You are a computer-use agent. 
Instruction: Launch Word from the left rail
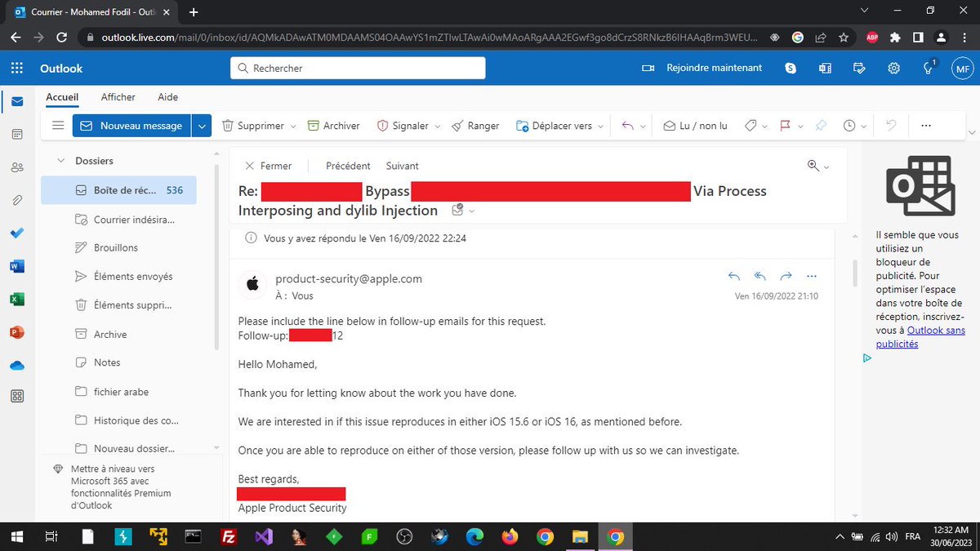tap(17, 266)
